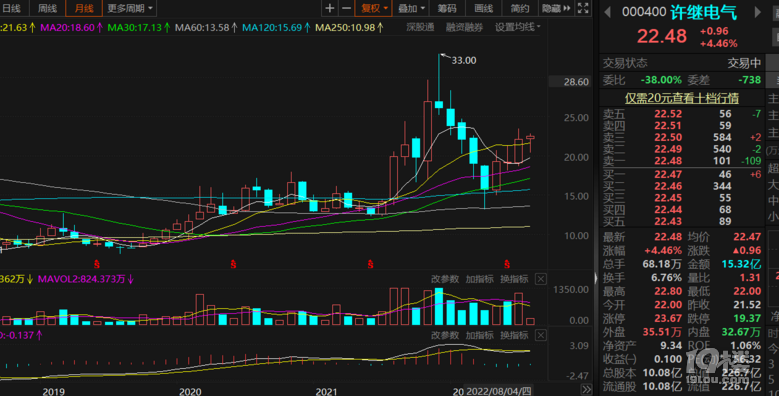Go to previous stock with left arrow
Viewport: 779px width, 396px height.
point(608,12)
